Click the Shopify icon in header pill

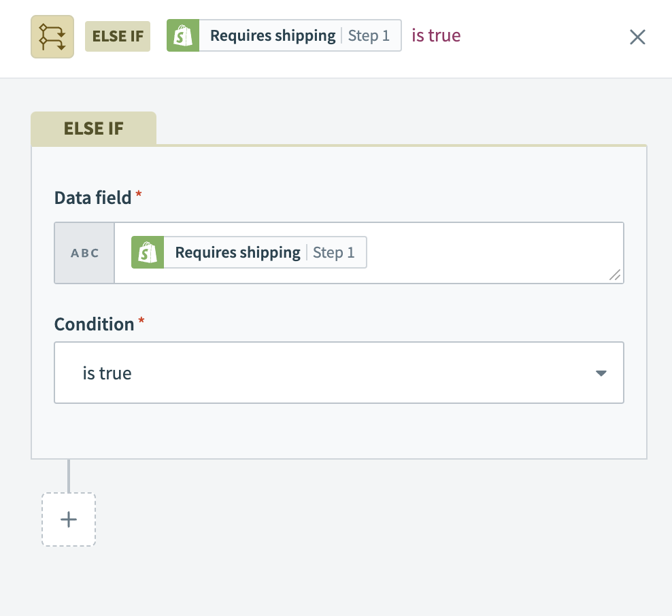pyautogui.click(x=183, y=36)
